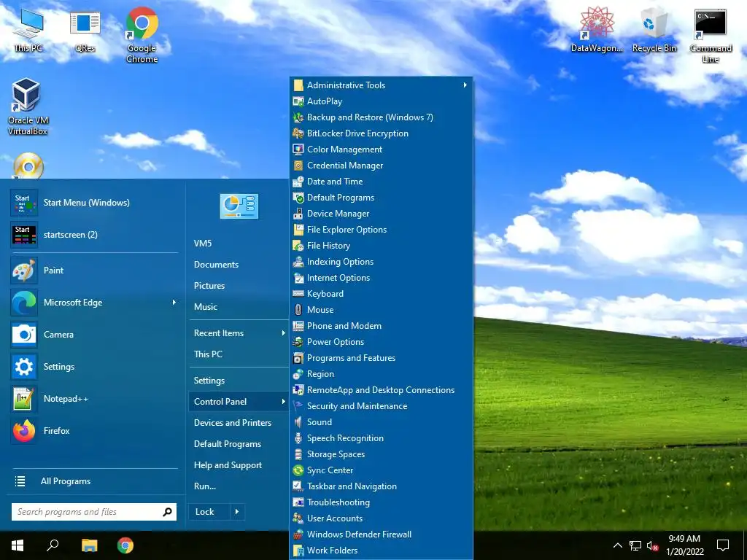Open Indexing Options item
This screenshot has height=560, width=747.
(381, 262)
